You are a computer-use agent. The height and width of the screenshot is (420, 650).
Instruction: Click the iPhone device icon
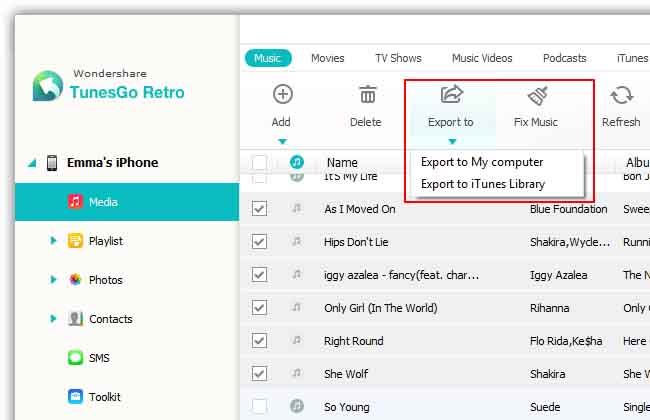pyautogui.click(x=52, y=163)
